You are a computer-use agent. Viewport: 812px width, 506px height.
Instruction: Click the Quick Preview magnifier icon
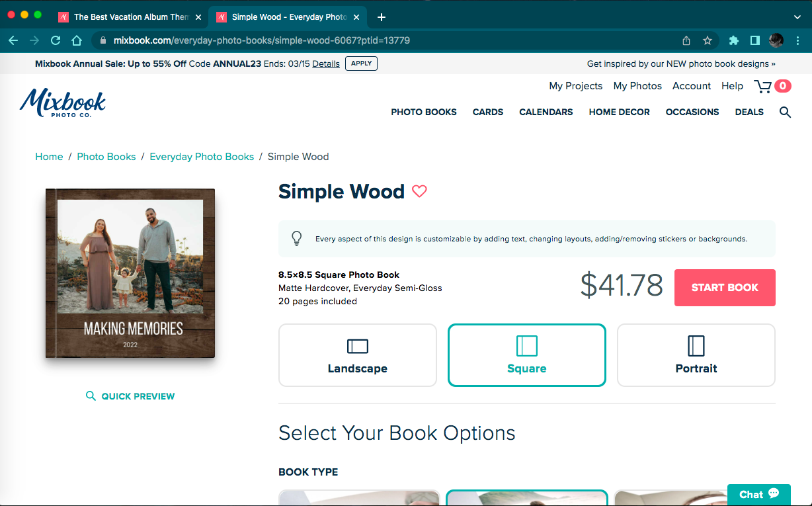[91, 396]
